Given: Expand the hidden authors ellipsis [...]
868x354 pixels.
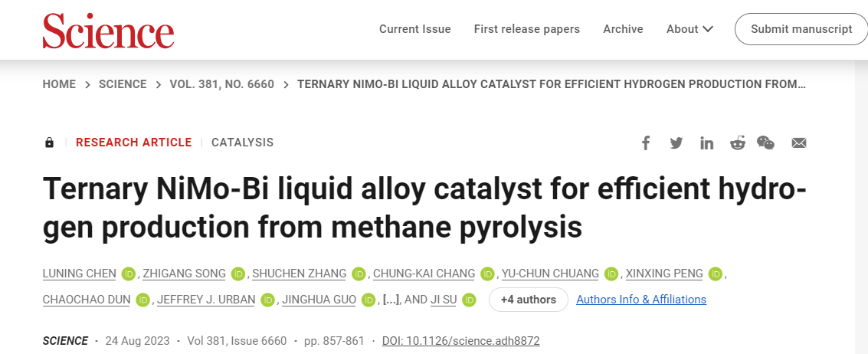Looking at the screenshot, I should click(x=391, y=300).
